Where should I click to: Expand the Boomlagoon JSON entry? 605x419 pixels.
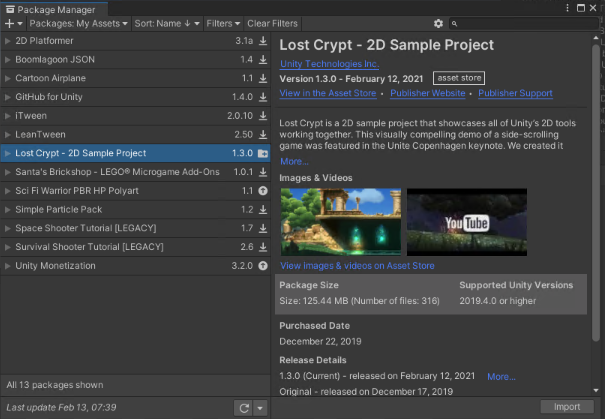point(7,59)
